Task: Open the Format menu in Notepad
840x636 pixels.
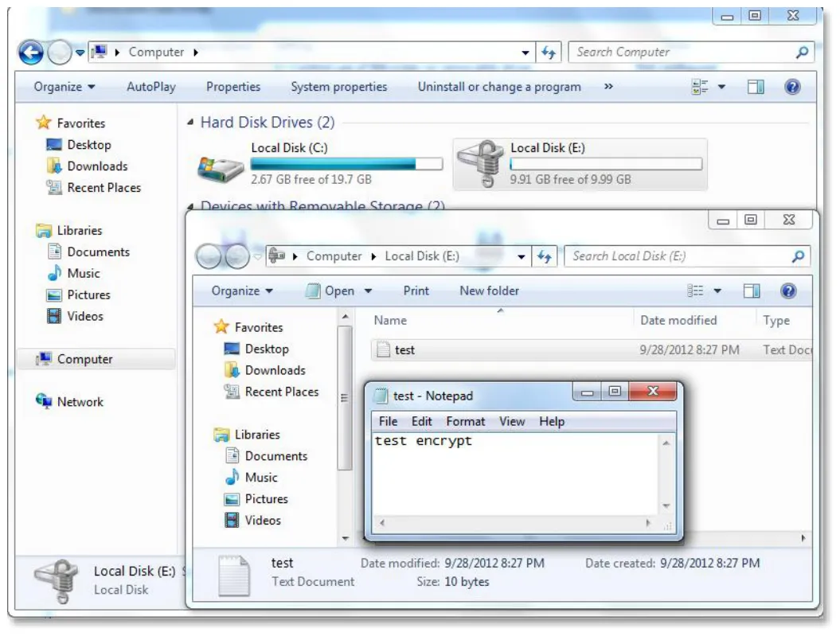Action: pos(466,422)
